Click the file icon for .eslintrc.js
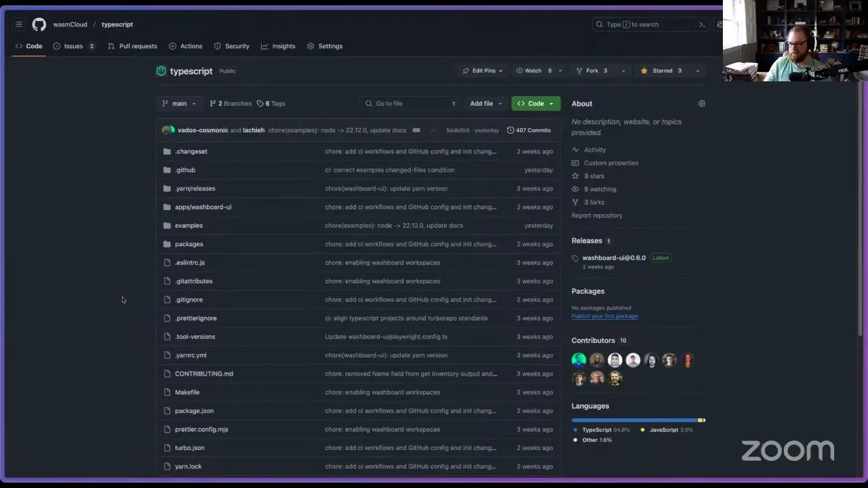Screen dimensions: 868x488 pos(167,263)
